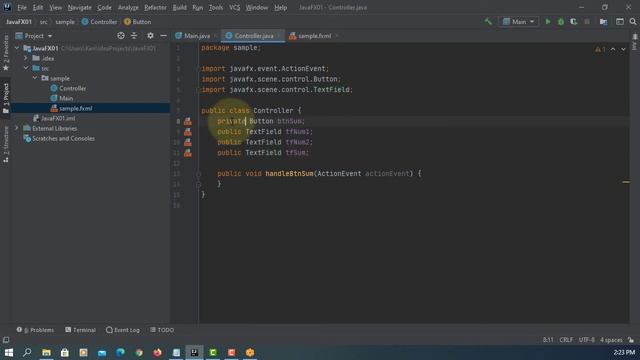Click the locate/select opened file icon
640x360 pixels.
tap(121, 36)
